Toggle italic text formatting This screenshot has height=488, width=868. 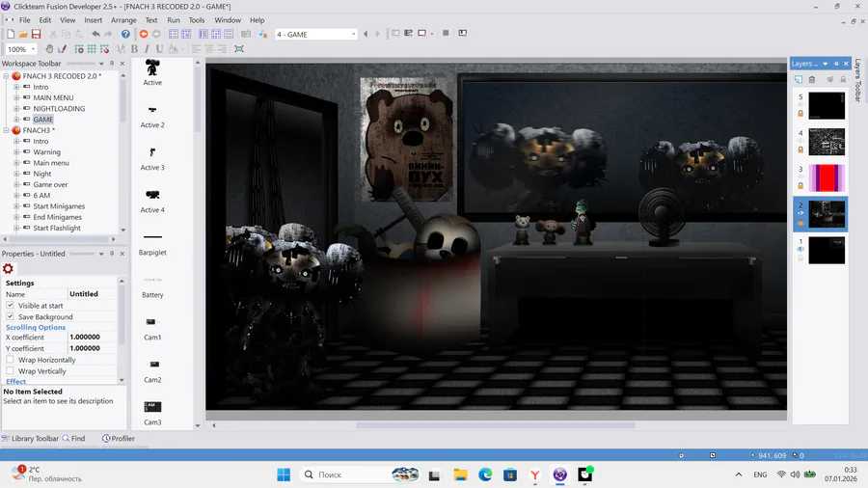(x=147, y=49)
